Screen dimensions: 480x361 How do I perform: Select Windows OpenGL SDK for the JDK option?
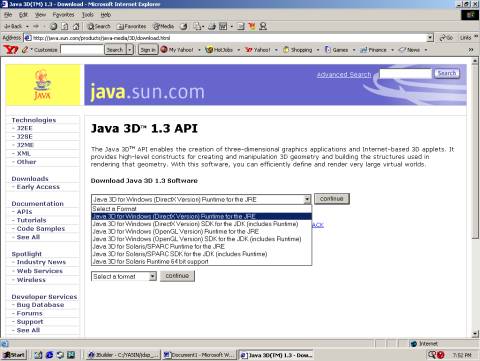click(202, 239)
